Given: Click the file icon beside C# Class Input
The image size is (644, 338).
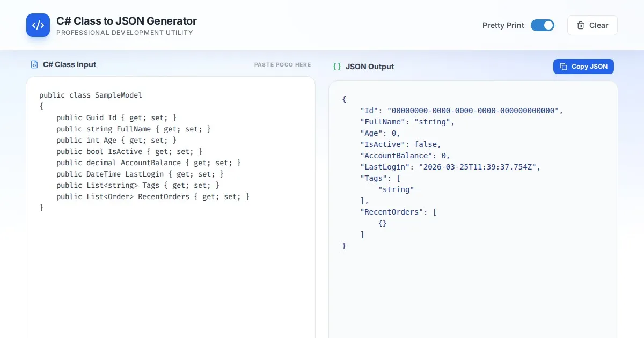Looking at the screenshot, I should click(34, 64).
